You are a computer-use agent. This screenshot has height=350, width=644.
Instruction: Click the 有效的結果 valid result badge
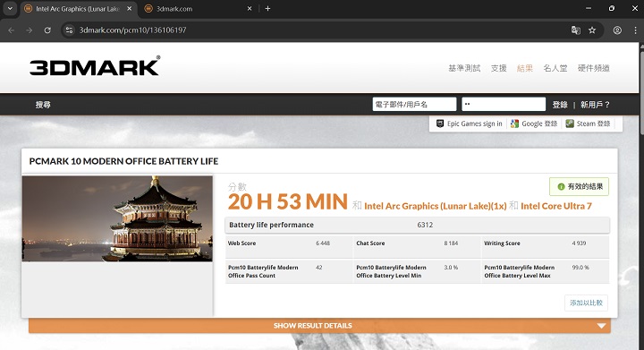click(x=579, y=186)
